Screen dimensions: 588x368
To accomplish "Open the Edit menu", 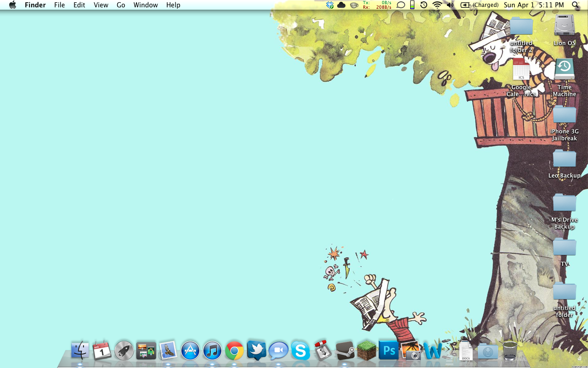I will (79, 5).
